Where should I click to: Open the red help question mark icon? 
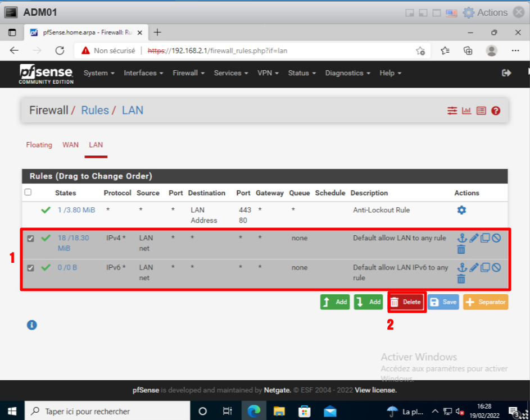[x=496, y=111]
